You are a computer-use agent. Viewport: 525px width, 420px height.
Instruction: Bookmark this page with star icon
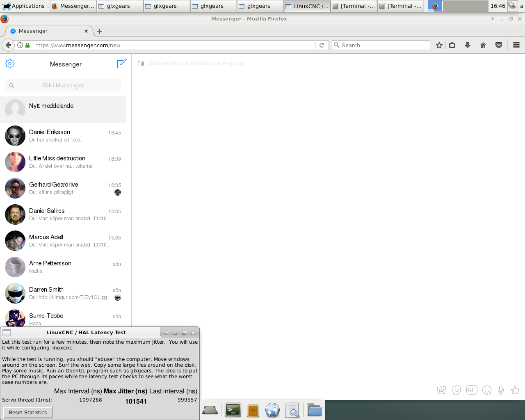(x=439, y=45)
